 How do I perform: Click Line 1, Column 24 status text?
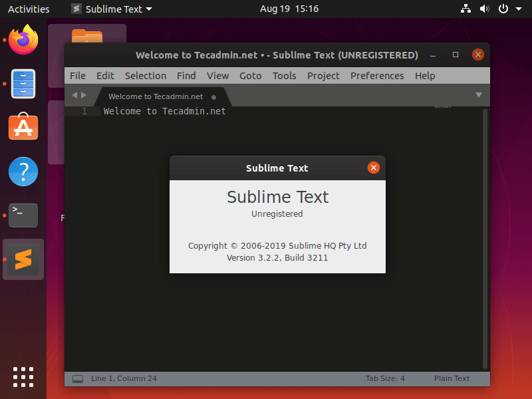[124, 378]
